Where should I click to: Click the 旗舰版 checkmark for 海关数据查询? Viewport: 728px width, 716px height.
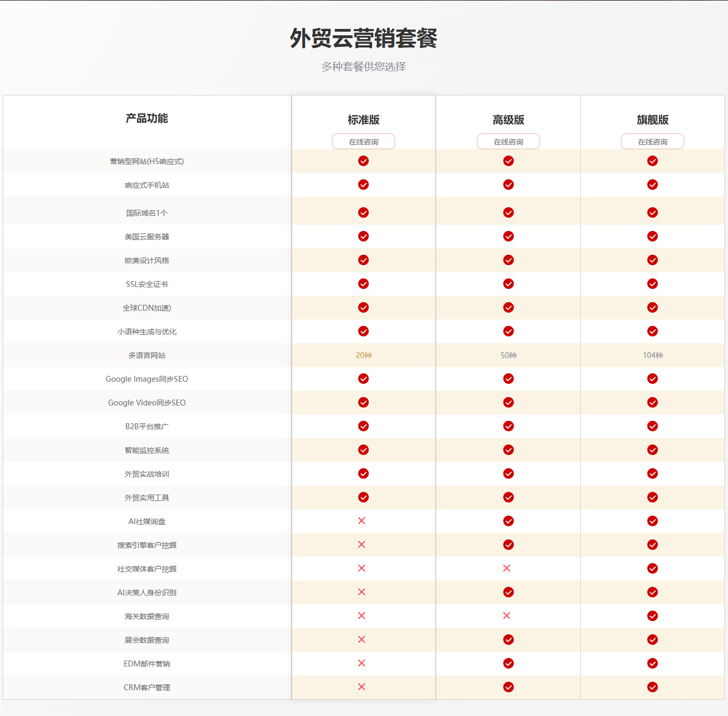[x=653, y=616]
